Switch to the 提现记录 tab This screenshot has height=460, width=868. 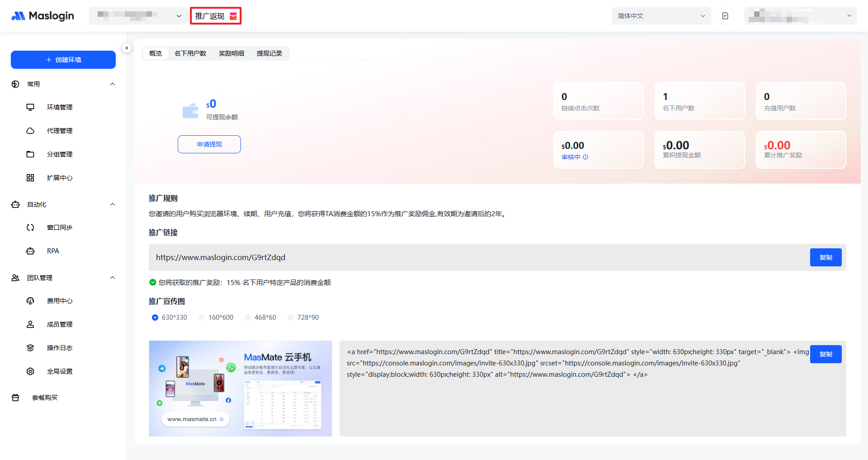point(269,53)
